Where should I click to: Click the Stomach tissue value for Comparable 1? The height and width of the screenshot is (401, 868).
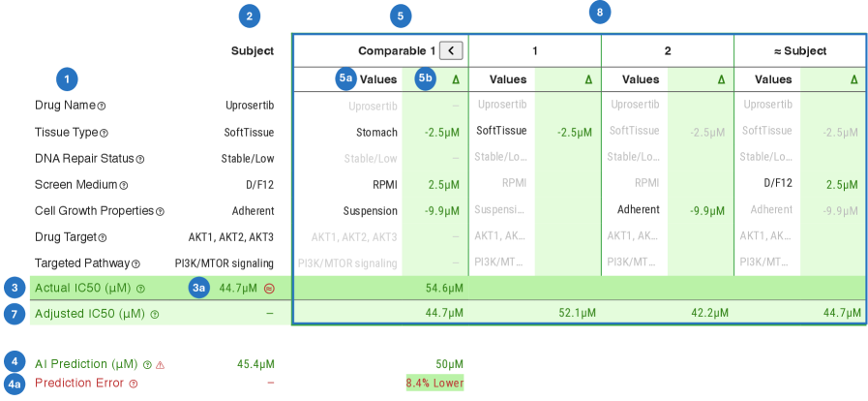click(377, 133)
